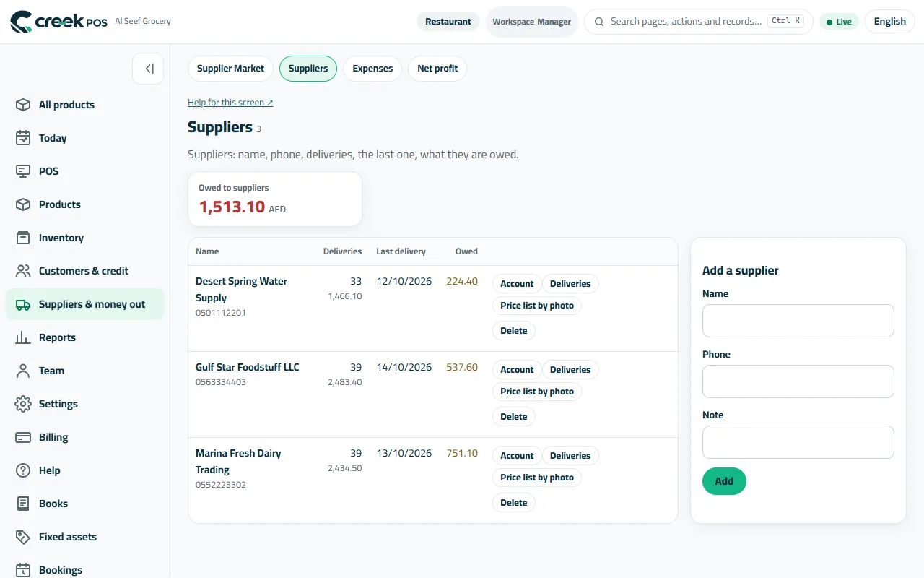Open Account for Marina Fresh Dairy Trading

(x=517, y=456)
